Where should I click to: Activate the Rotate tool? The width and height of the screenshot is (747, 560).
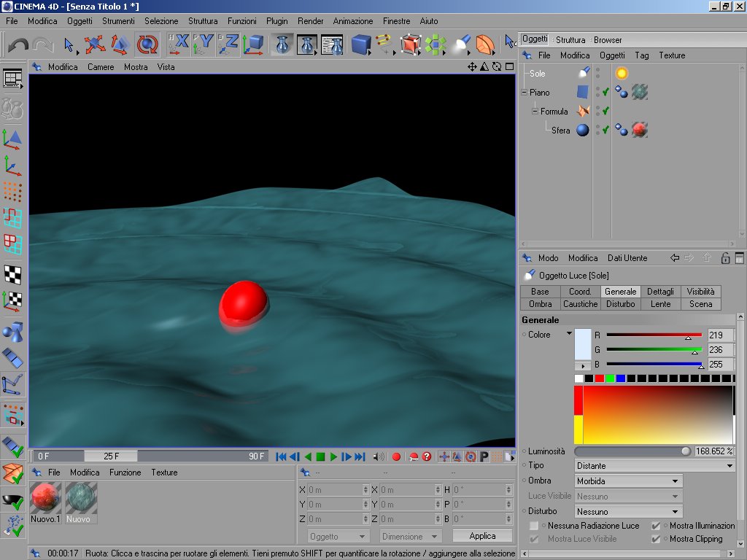[x=147, y=44]
